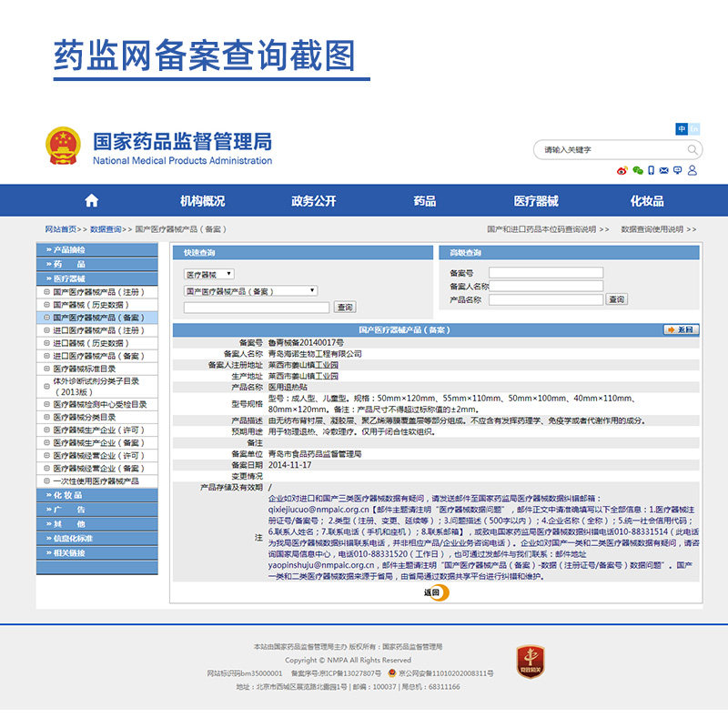Select 医疗器械经营企业（备案）in sidebar

pyautogui.click(x=97, y=469)
